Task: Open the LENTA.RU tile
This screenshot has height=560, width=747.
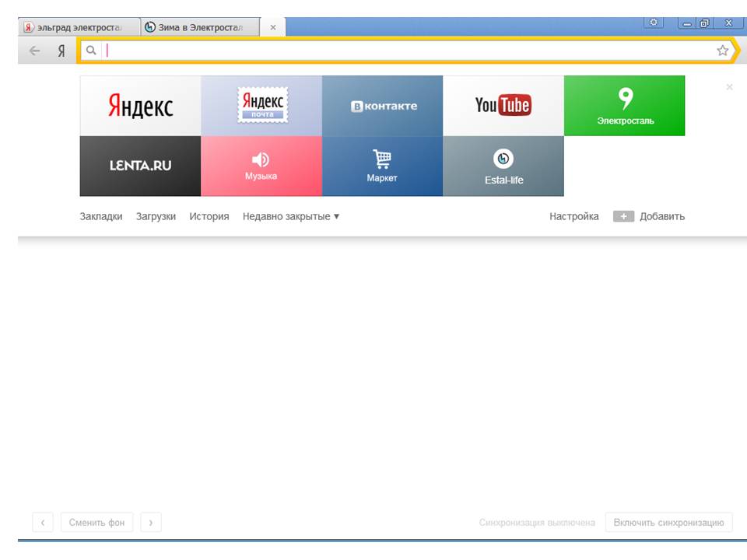Action: tap(140, 166)
